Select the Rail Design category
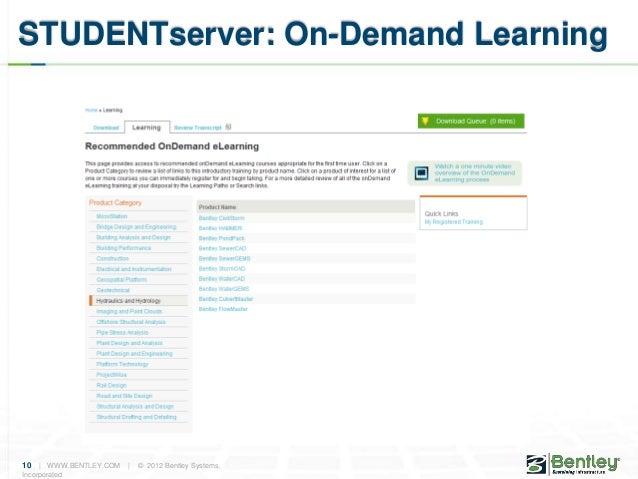 click(111, 385)
